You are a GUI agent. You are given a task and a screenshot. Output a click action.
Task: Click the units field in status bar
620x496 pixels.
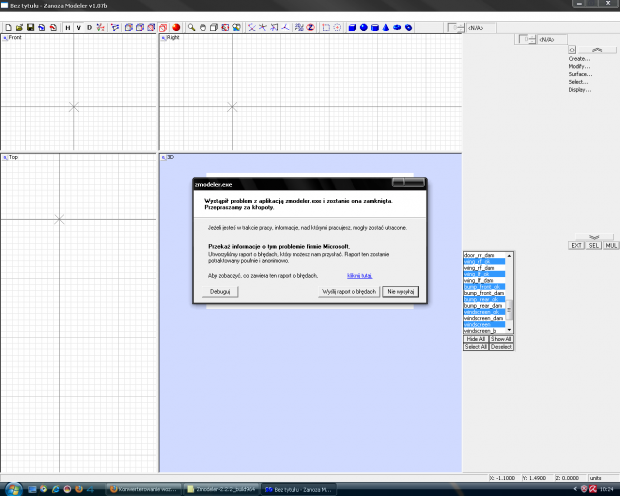point(603,478)
